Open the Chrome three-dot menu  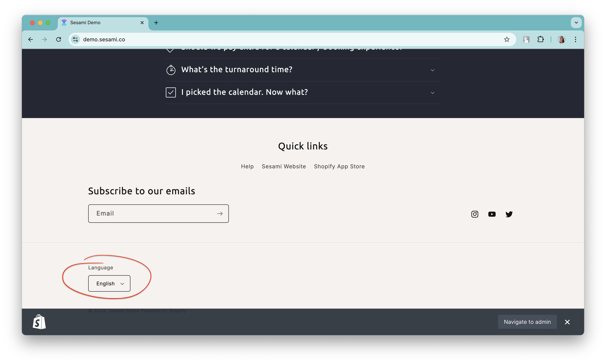tap(575, 39)
